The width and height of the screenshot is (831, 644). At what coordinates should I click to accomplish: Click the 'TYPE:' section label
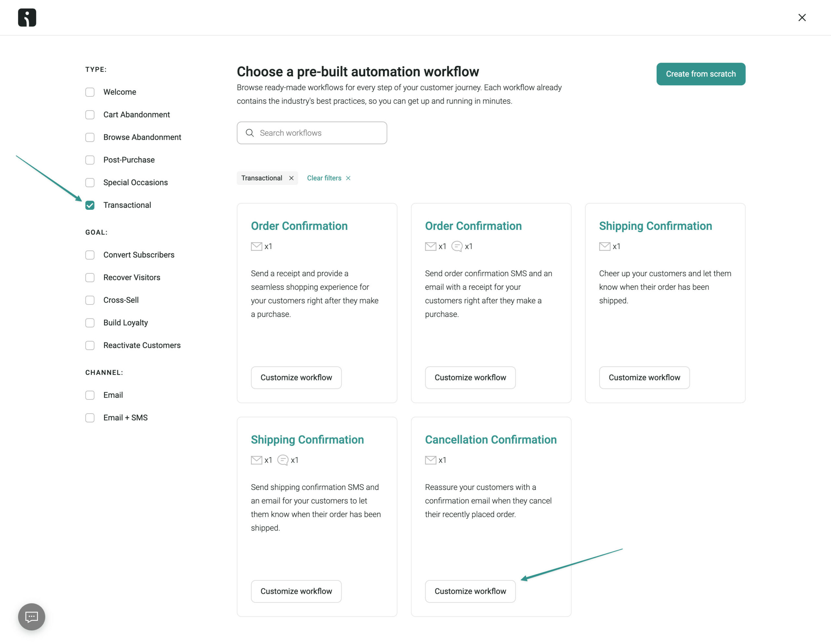[96, 69]
